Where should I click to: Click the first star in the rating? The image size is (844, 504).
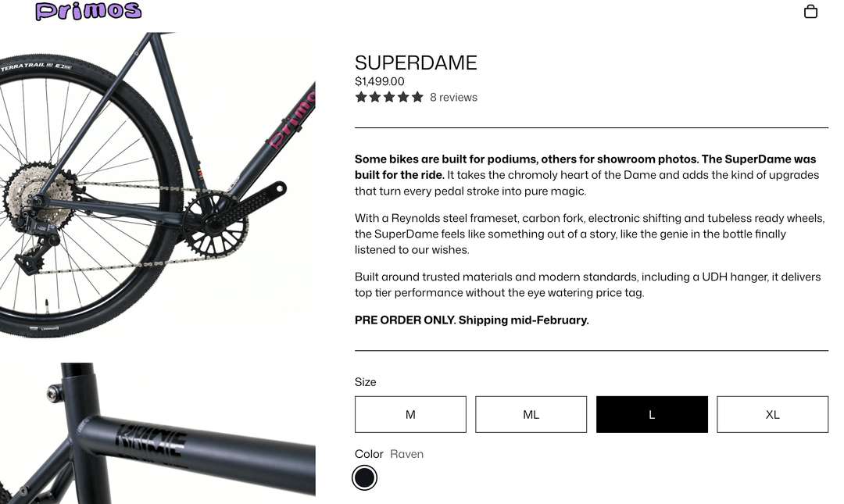361,97
